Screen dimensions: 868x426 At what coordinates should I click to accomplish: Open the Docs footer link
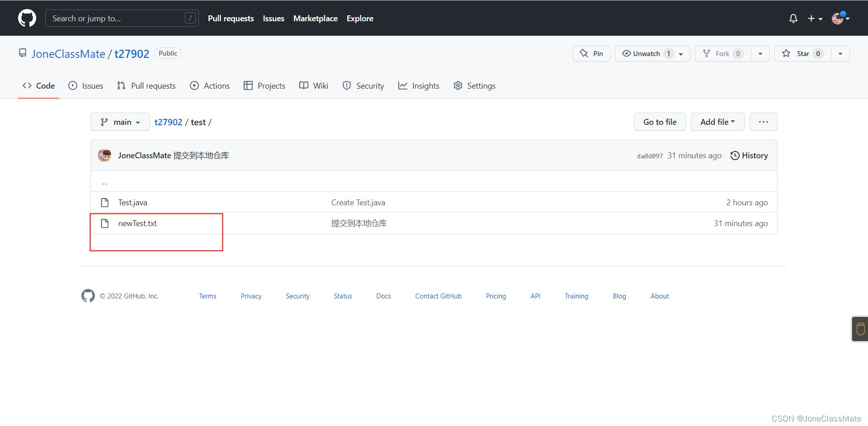pyautogui.click(x=383, y=296)
